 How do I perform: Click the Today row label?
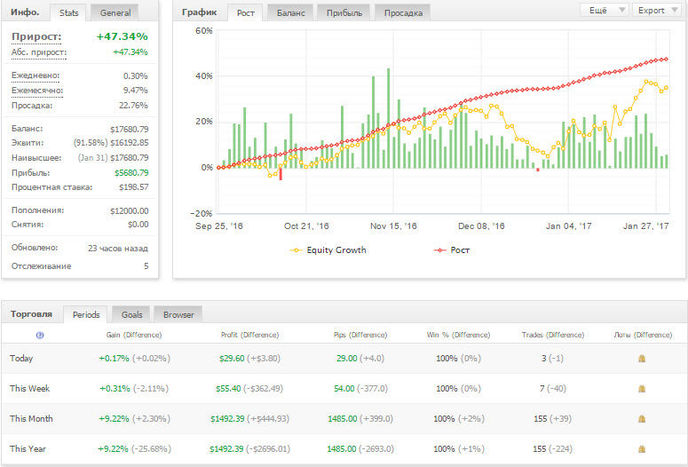click(x=21, y=358)
